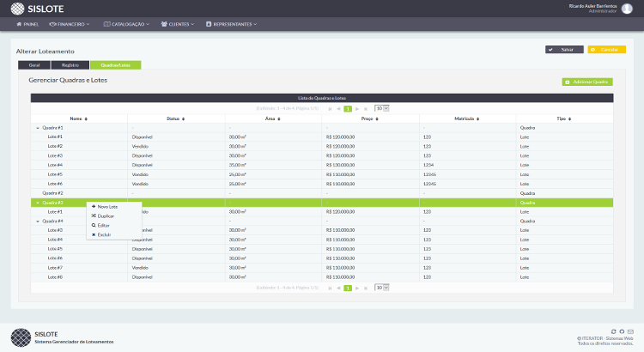This screenshot has width=644, height=352.
Task: Go to the last page in the top paginator
Action: pyautogui.click(x=366, y=109)
